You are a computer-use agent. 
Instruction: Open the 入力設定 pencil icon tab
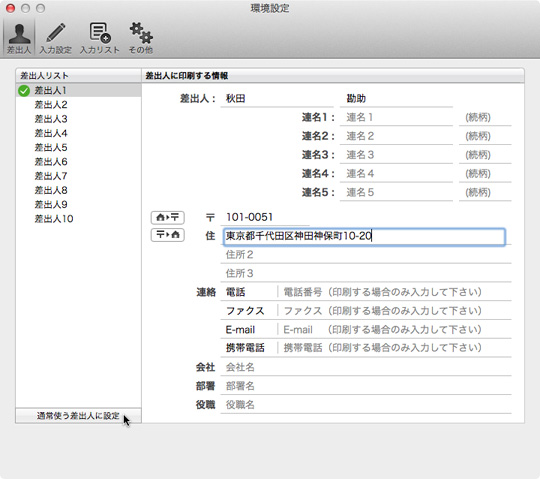(x=55, y=38)
